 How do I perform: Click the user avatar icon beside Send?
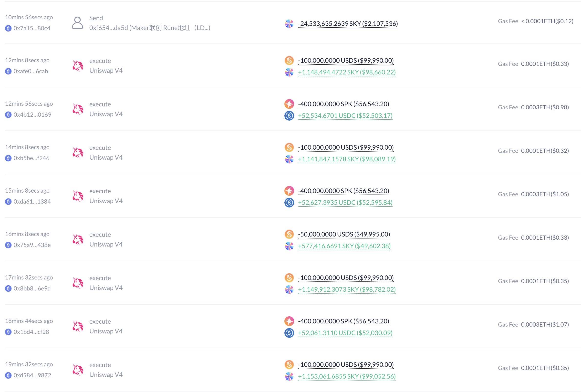77,23
